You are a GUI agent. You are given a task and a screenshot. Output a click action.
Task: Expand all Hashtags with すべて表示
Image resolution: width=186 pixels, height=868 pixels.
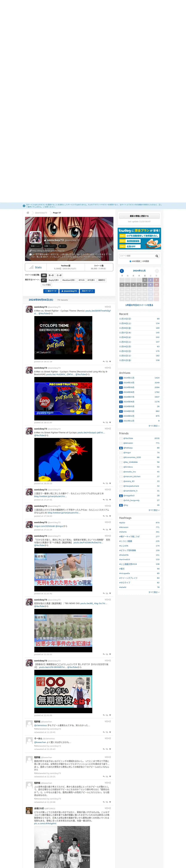(x=154, y=592)
